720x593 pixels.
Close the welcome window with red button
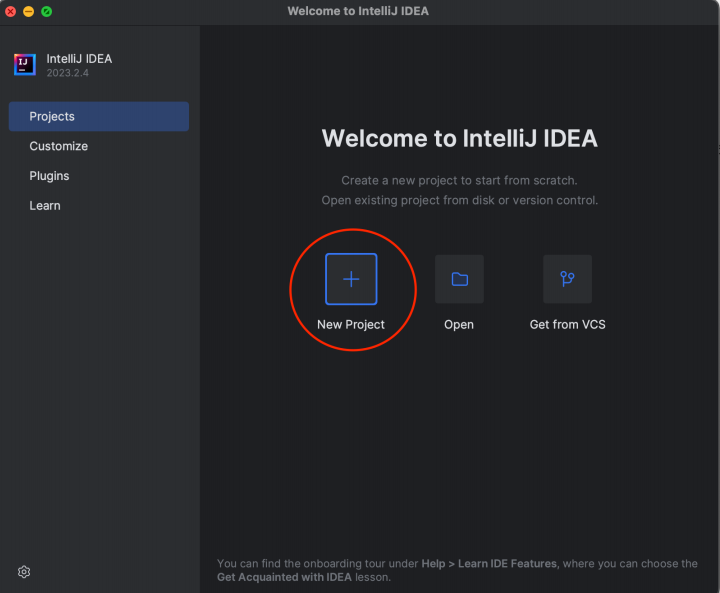(x=10, y=11)
